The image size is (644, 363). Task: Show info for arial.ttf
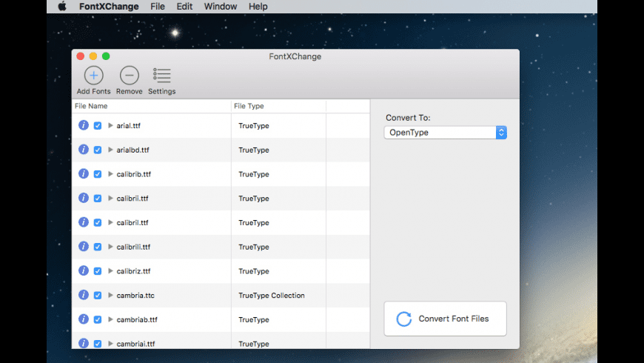click(84, 125)
